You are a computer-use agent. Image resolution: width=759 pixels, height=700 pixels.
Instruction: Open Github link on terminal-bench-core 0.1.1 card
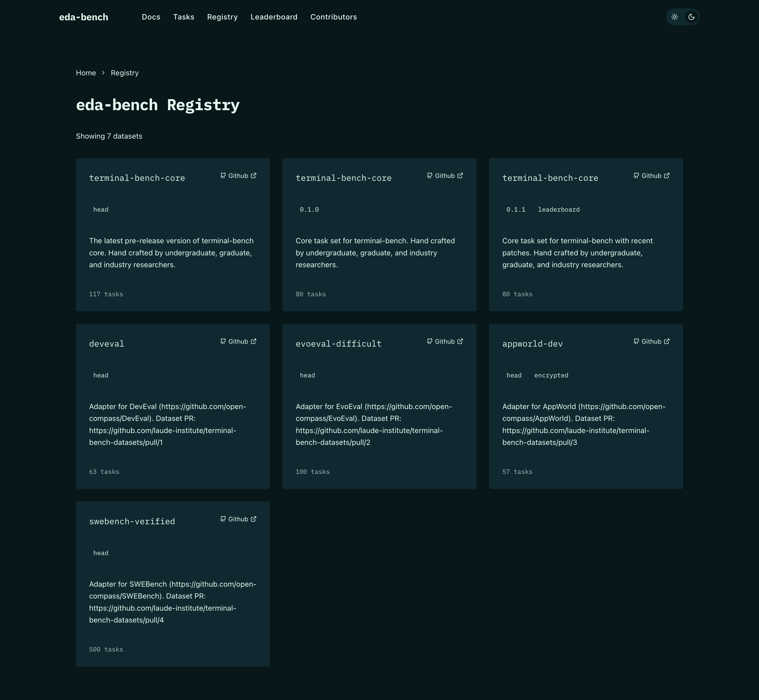coord(651,176)
